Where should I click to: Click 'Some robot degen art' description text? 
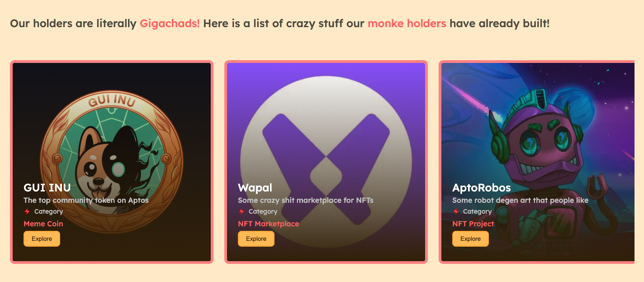click(x=521, y=200)
